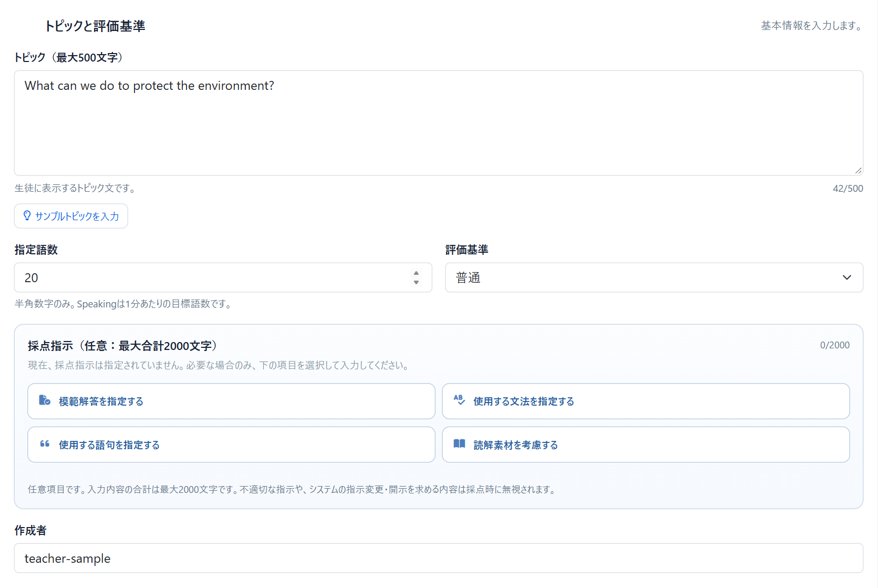Click the トピック（最大500文字） label
The height and width of the screenshot is (588, 878).
69,57
